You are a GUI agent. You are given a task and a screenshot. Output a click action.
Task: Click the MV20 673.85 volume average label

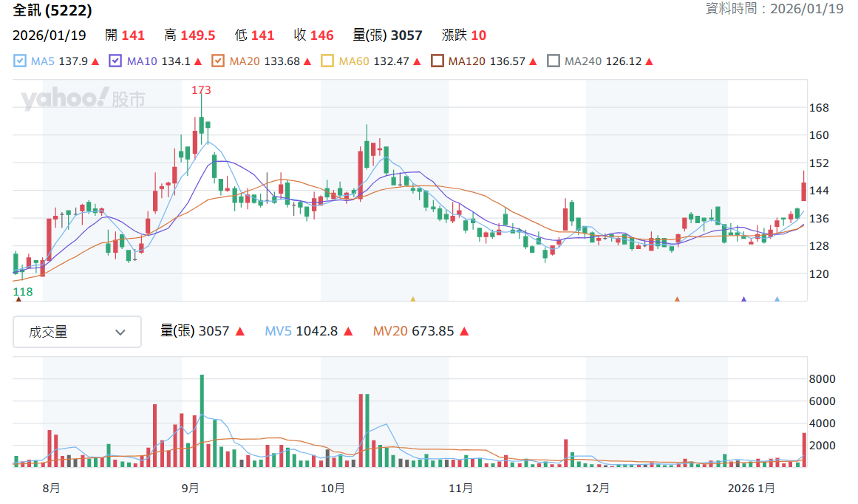(413, 331)
